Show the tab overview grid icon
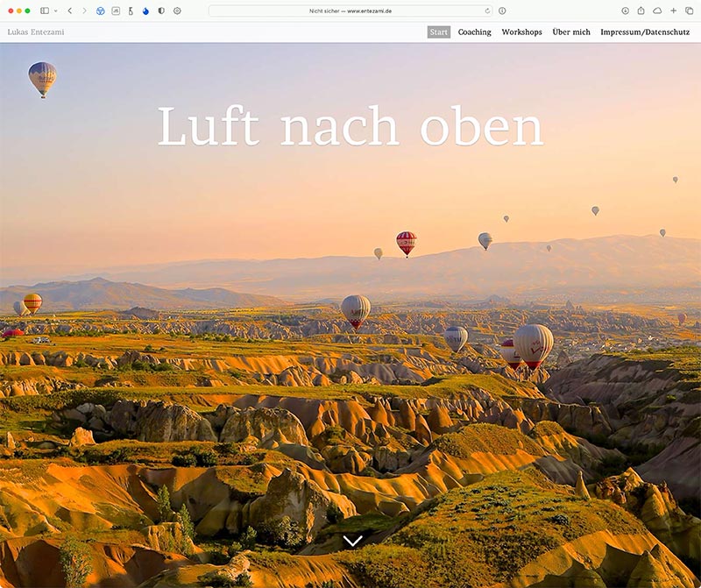The width and height of the screenshot is (701, 588). coord(689,10)
